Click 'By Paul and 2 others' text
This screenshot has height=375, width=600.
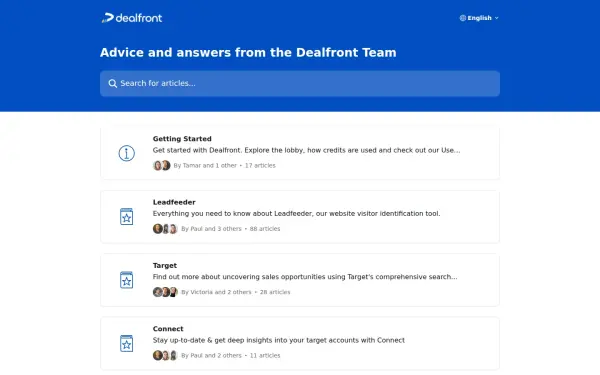(x=211, y=355)
